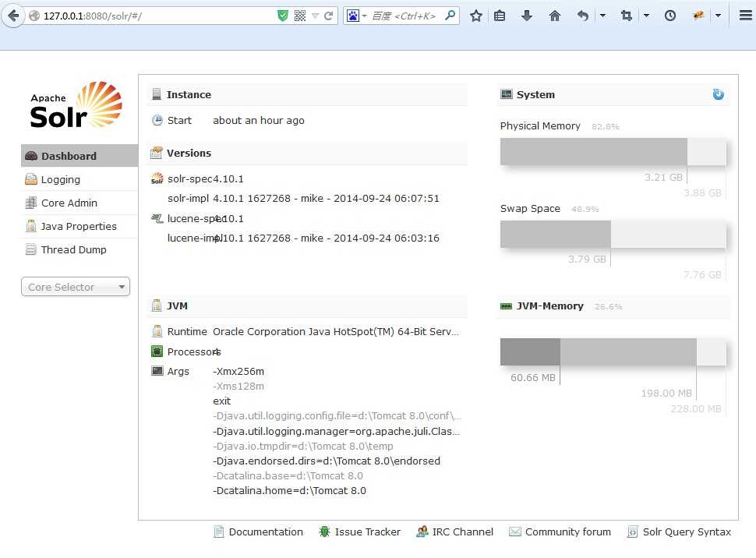Click the -Xms128m argument
Screen dimensions: 756x558
click(238, 387)
